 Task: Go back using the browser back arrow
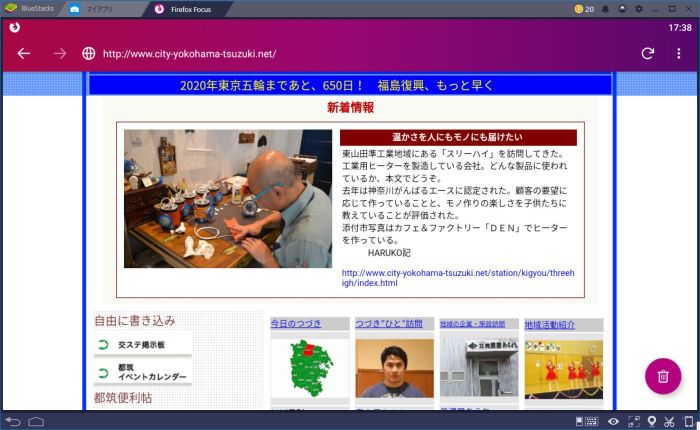[x=24, y=53]
